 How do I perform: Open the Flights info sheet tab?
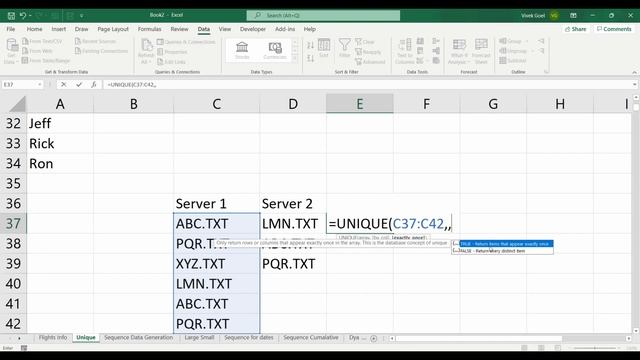pyautogui.click(x=53, y=338)
